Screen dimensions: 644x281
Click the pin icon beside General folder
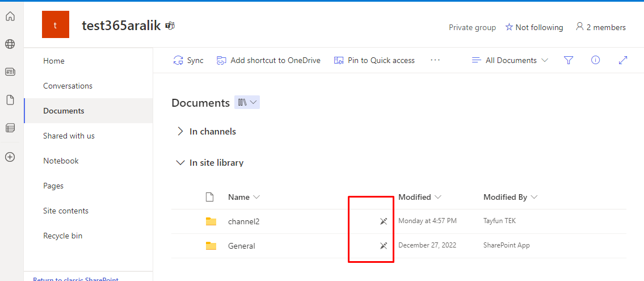point(384,246)
